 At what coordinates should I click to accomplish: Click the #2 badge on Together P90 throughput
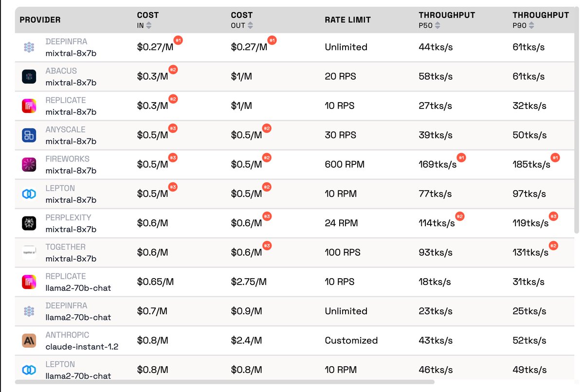pyautogui.click(x=553, y=246)
